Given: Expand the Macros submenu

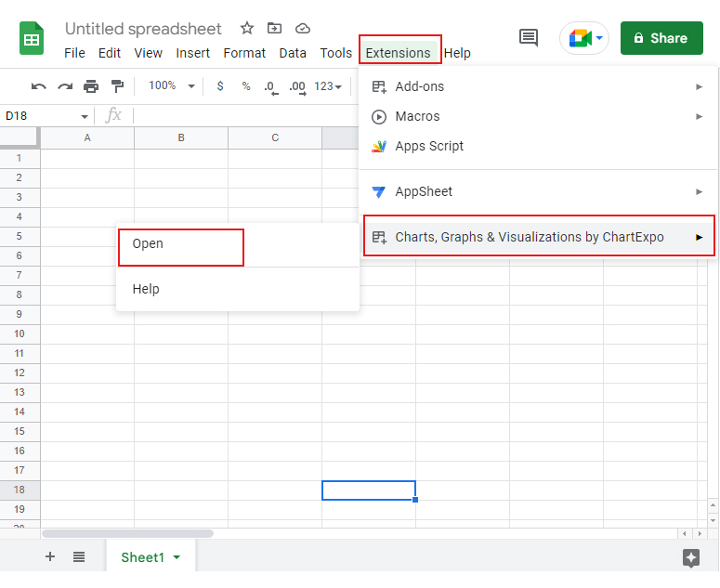Looking at the screenshot, I should click(538, 117).
